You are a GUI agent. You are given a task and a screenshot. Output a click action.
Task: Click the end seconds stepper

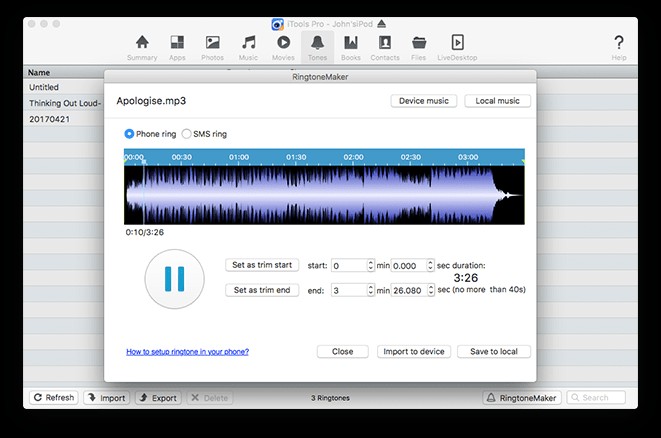(430, 290)
